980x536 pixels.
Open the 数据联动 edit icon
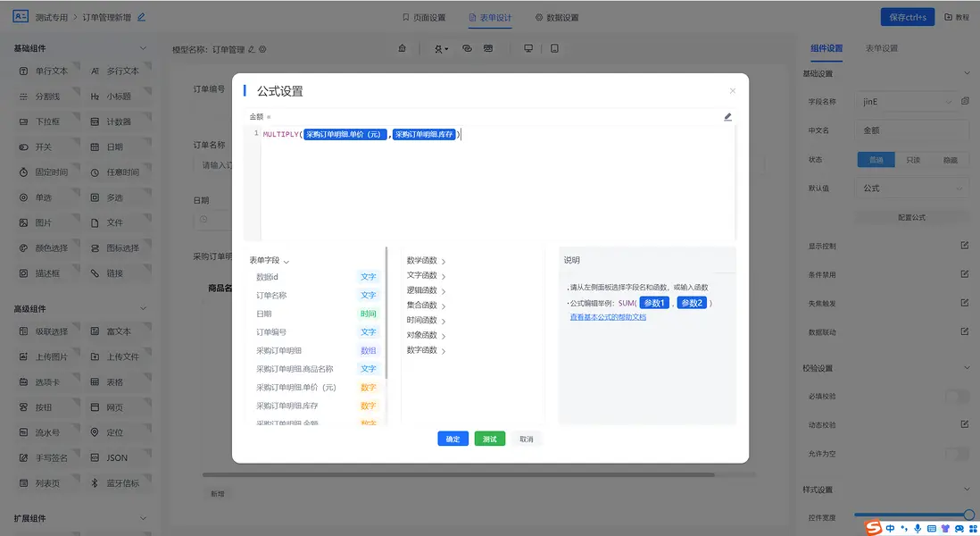click(965, 332)
